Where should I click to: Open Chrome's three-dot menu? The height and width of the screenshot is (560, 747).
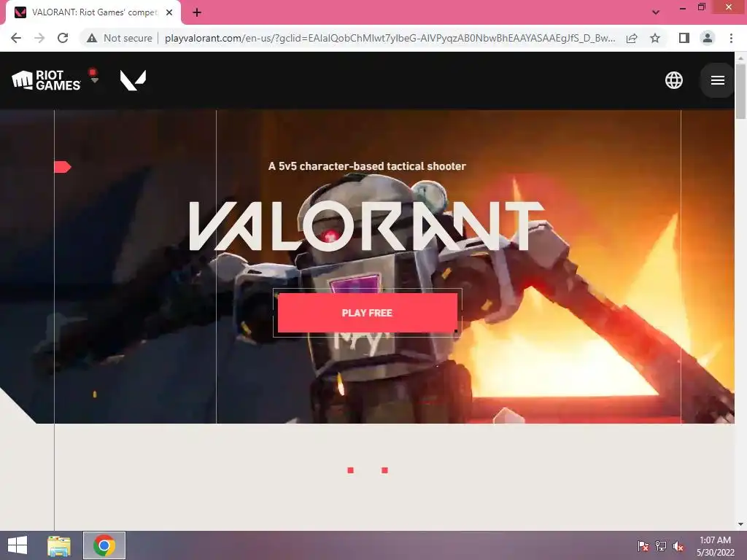(x=731, y=38)
